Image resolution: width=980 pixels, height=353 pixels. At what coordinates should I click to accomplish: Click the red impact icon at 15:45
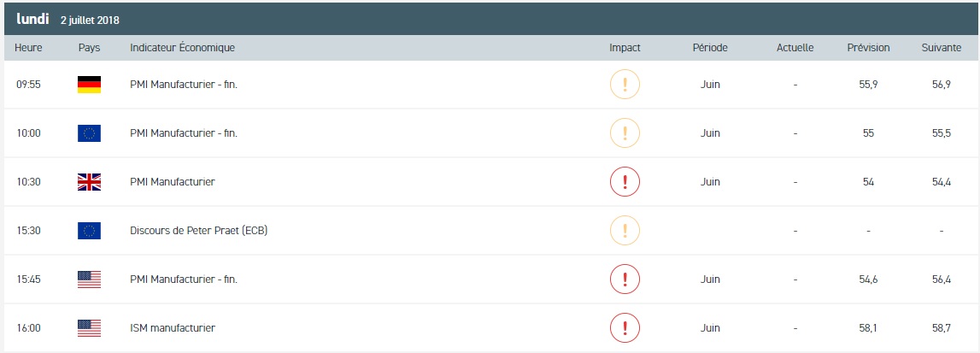625,279
